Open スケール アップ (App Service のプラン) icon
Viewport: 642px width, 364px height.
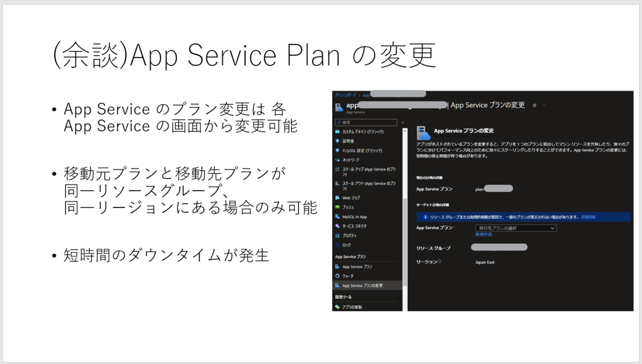(337, 169)
